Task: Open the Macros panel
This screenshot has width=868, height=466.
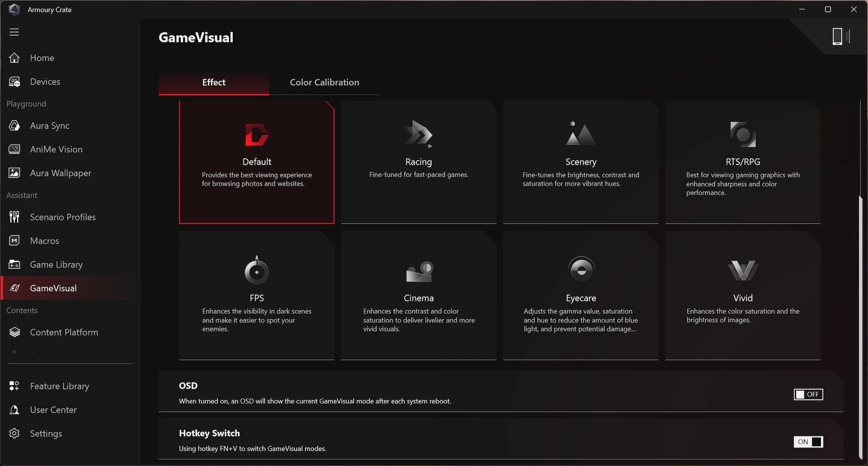Action: click(44, 240)
